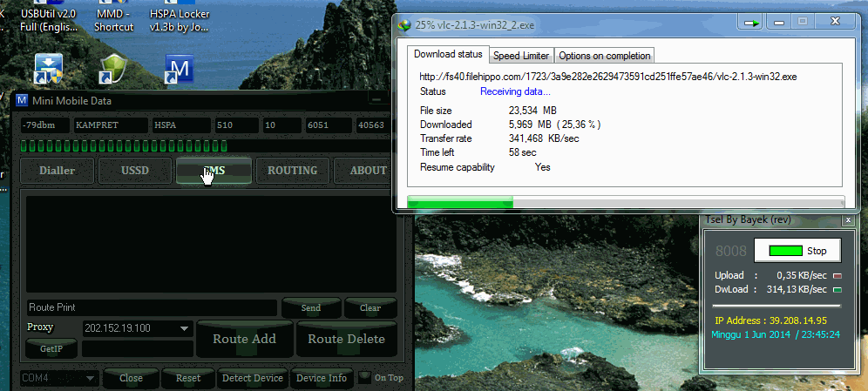Click the -79dbm signal field
868x391 pixels.
click(x=45, y=125)
